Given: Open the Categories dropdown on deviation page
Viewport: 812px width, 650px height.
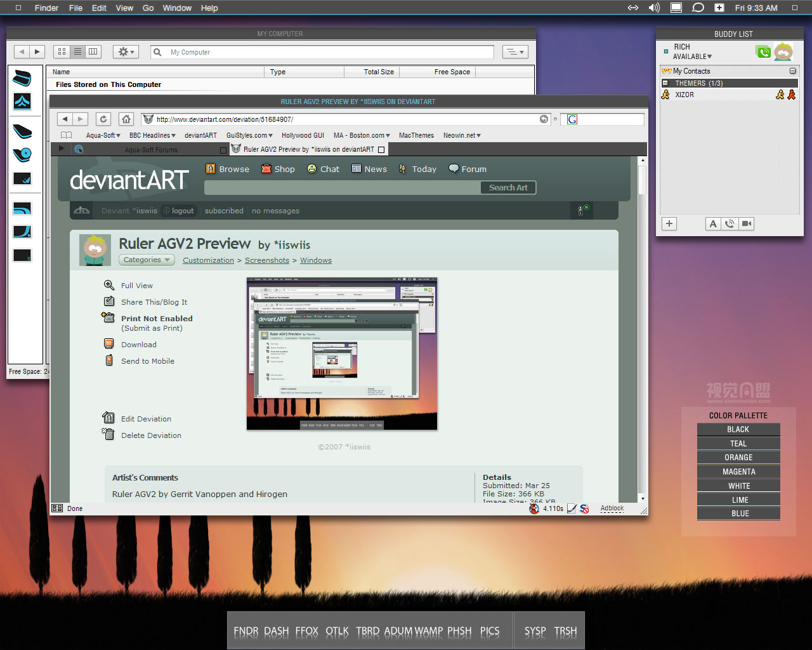Looking at the screenshot, I should coord(147,260).
